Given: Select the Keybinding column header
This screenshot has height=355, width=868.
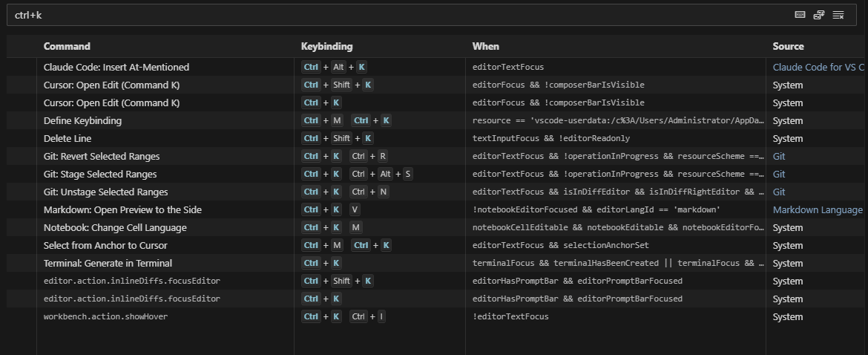Looking at the screenshot, I should 326,46.
